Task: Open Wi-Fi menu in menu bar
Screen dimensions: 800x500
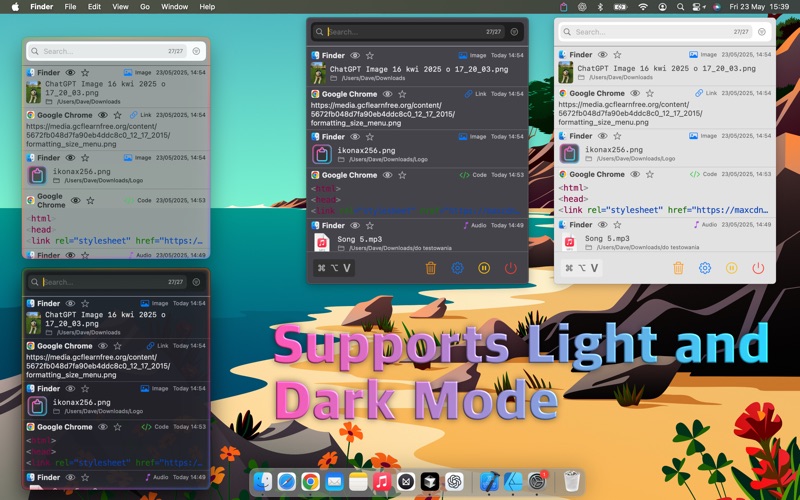Action: tap(643, 7)
